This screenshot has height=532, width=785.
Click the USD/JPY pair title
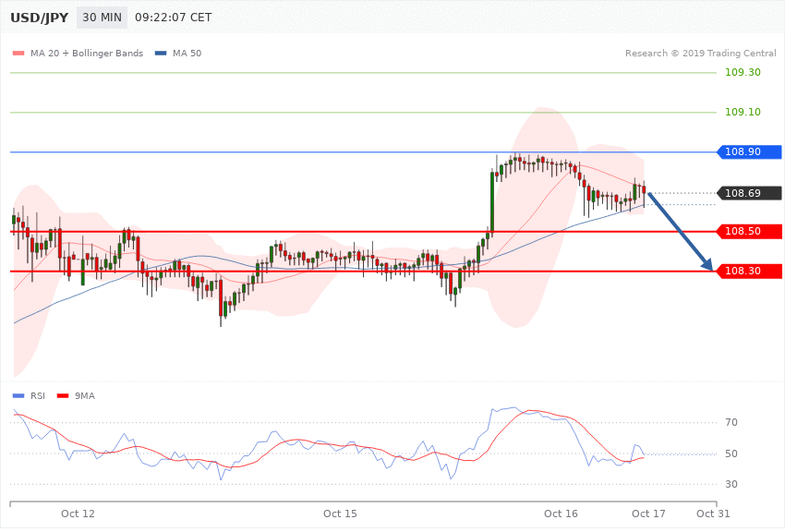pos(39,18)
